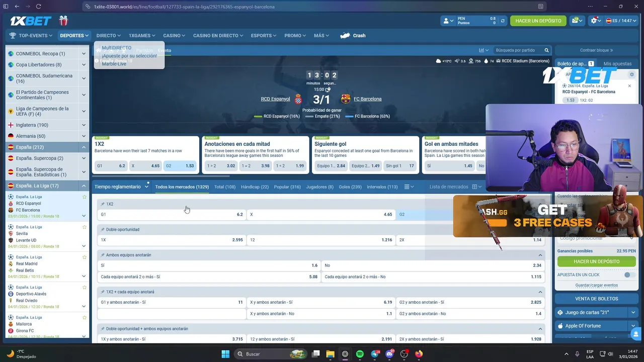
Task: Favorite the Alavés vs Oviedo match star
Action: click(x=84, y=288)
